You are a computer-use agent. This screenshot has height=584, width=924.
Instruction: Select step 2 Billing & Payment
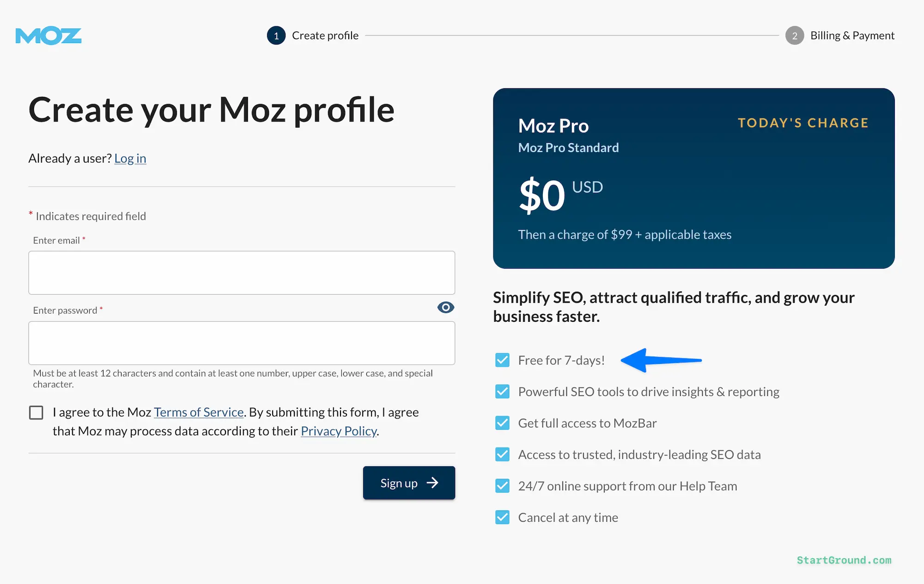pyautogui.click(x=840, y=36)
